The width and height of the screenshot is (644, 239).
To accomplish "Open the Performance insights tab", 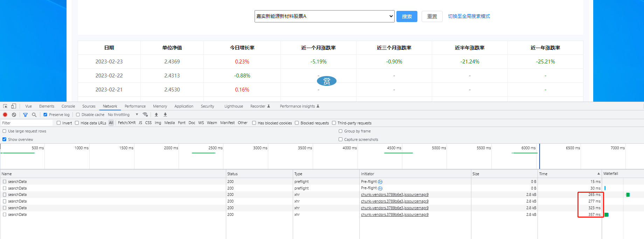I will (300, 106).
